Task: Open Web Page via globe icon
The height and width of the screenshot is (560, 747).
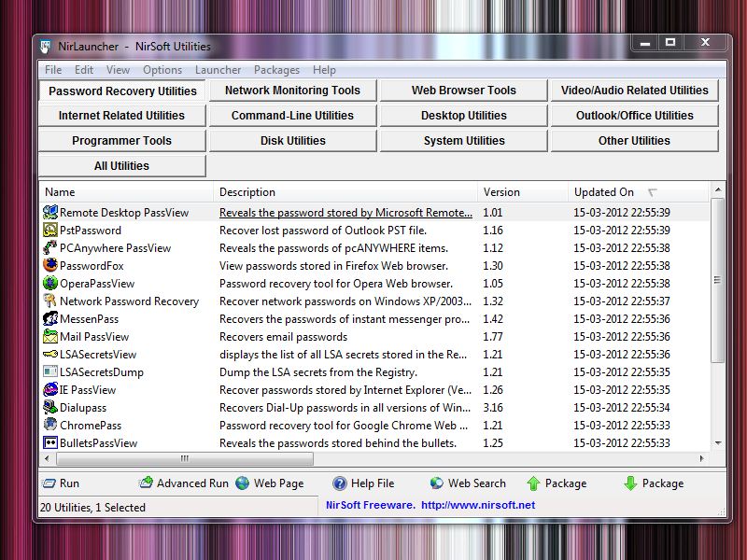Action: tap(243, 483)
